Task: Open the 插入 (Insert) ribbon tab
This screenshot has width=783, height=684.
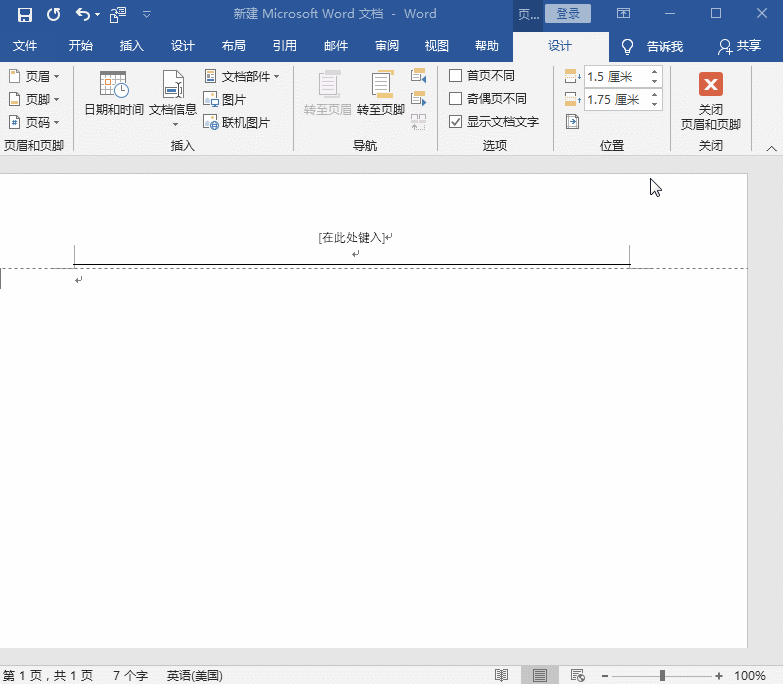Action: click(x=132, y=46)
